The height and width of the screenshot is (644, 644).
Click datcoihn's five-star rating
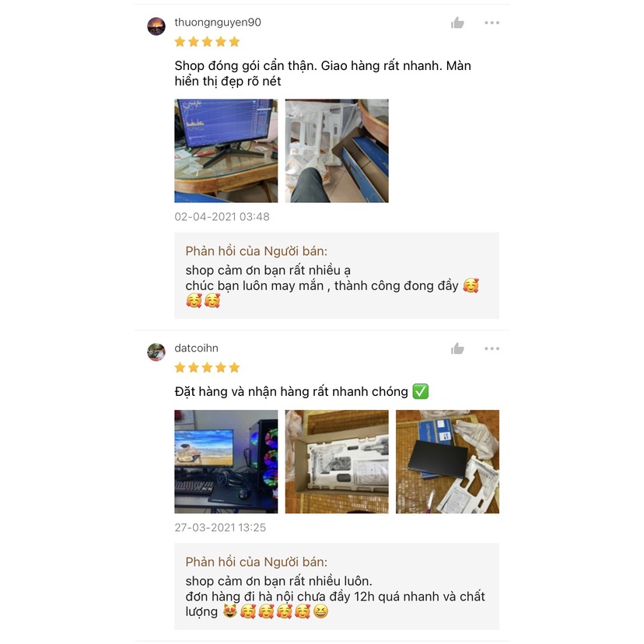tap(207, 367)
